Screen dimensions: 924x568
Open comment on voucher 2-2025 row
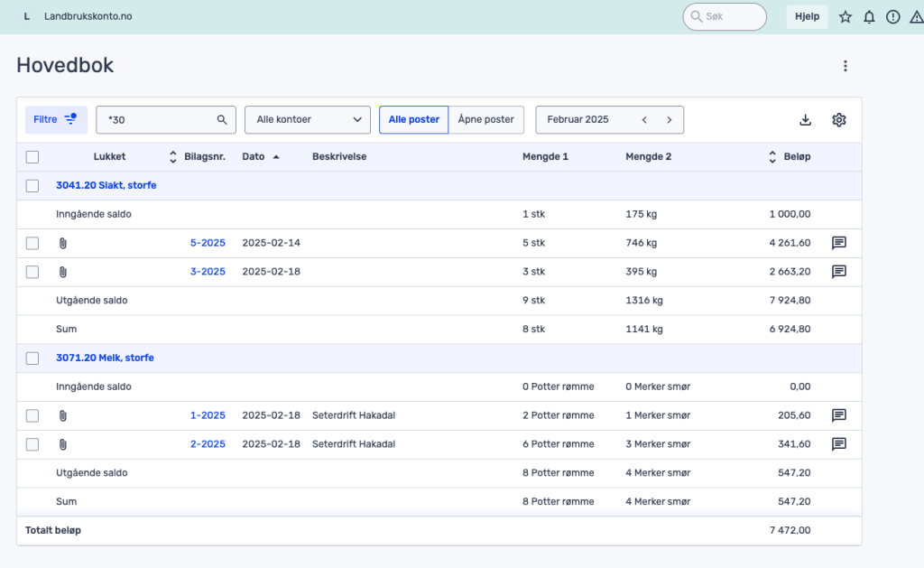[839, 444]
